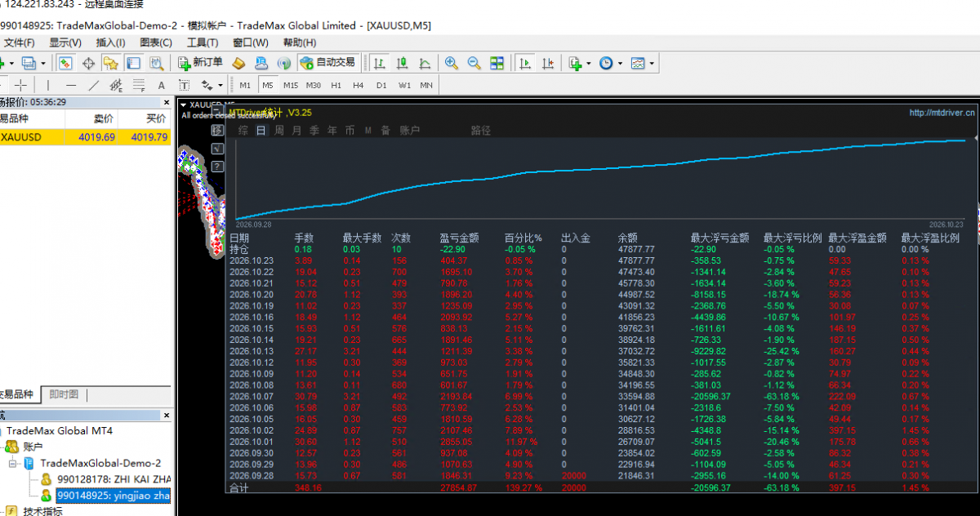Zoom out on the chart
The width and height of the screenshot is (980, 516).
[x=474, y=63]
